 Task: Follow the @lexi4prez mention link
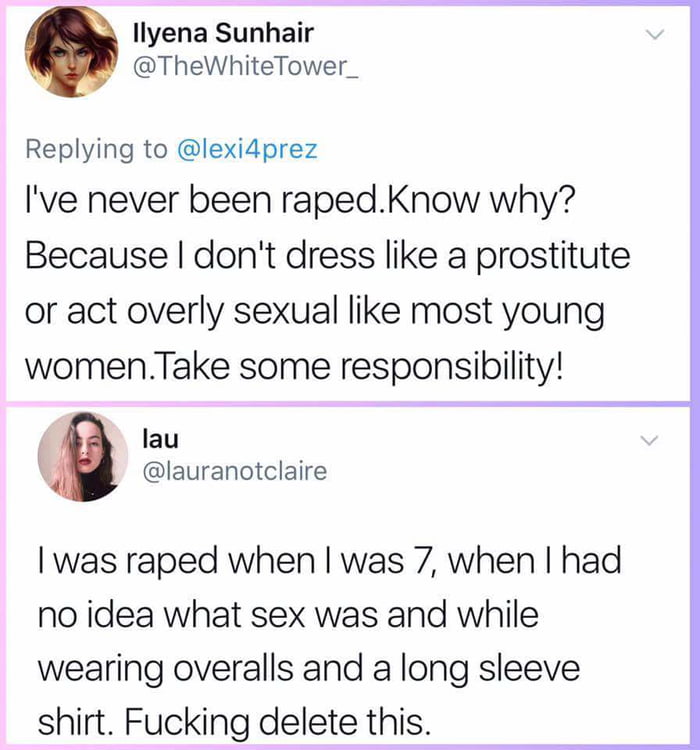[x=247, y=150]
